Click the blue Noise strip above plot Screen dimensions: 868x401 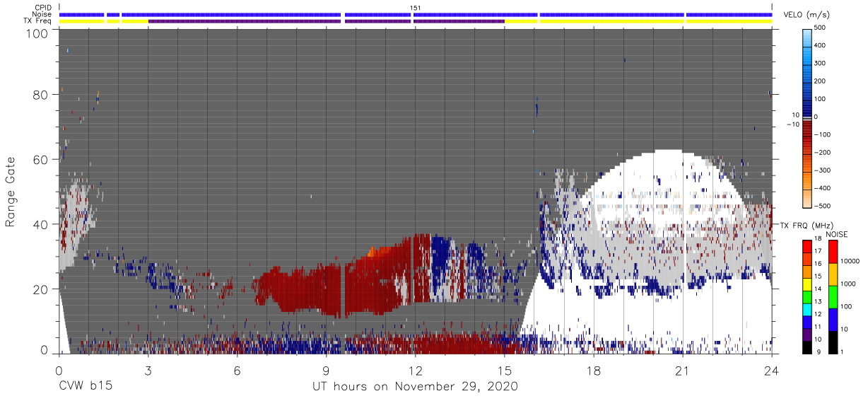pos(416,14)
